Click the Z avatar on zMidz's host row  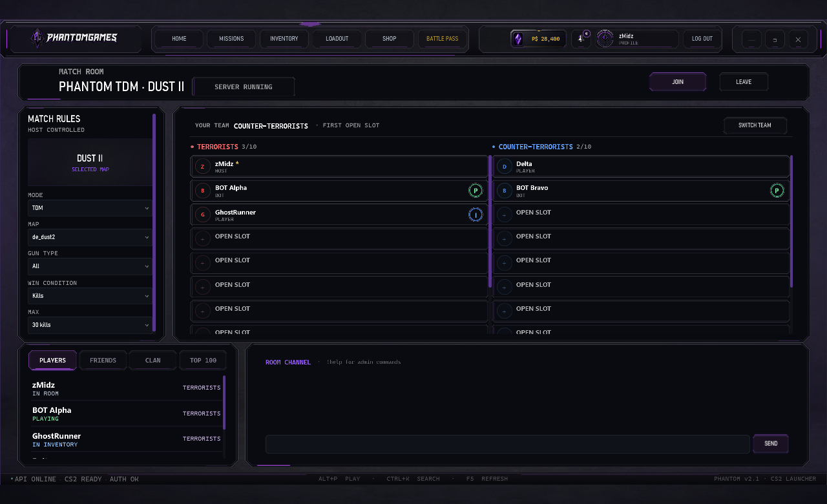[203, 167]
